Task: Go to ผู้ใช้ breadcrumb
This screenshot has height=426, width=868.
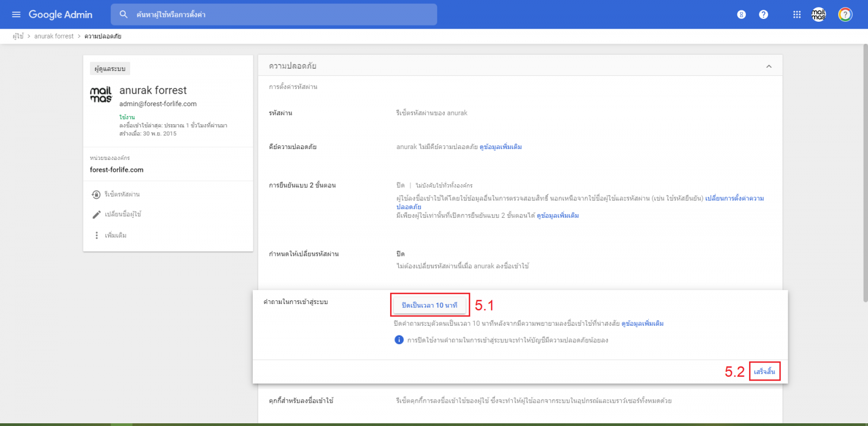Action: coord(18,36)
